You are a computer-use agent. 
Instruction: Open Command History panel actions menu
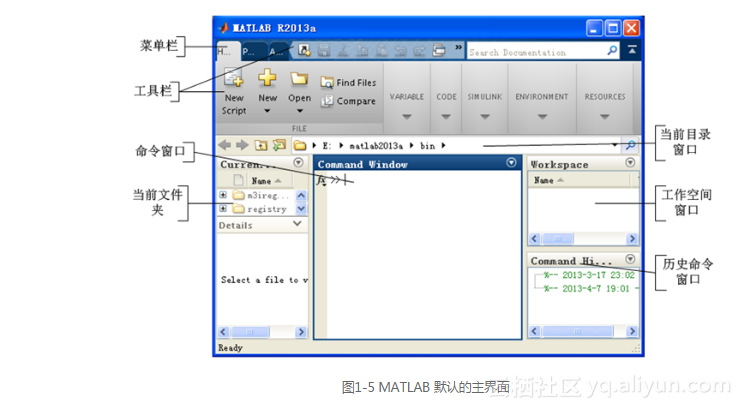point(630,259)
